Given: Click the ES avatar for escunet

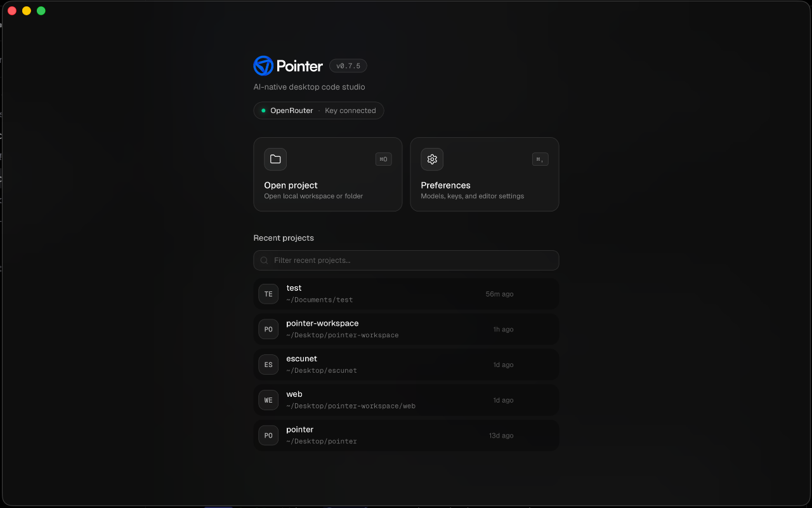Looking at the screenshot, I should click(268, 365).
